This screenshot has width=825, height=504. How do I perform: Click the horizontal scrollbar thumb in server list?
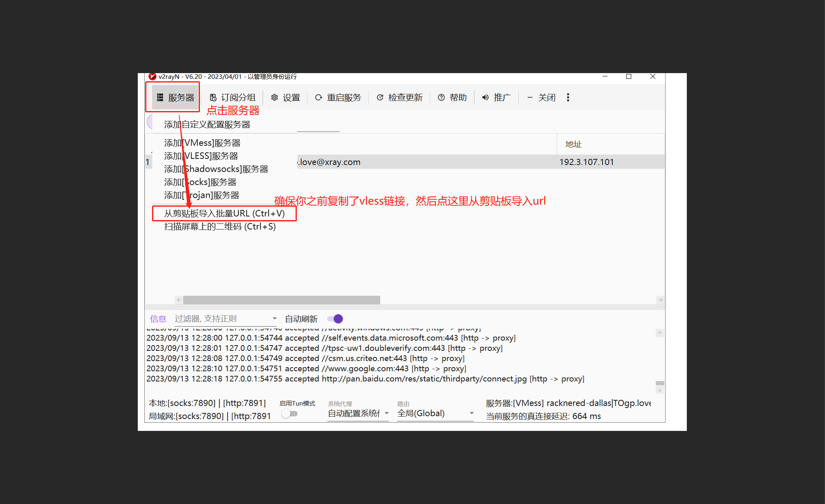click(x=282, y=300)
